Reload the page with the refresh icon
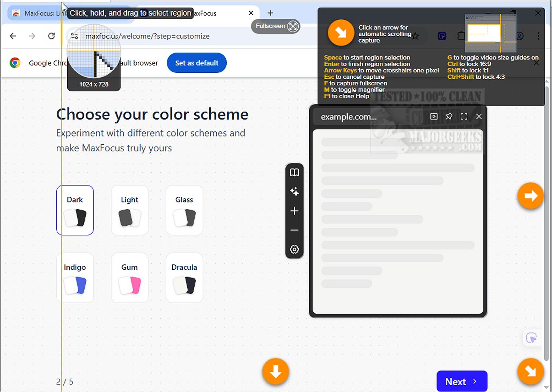552x392 pixels. pyautogui.click(x=51, y=36)
